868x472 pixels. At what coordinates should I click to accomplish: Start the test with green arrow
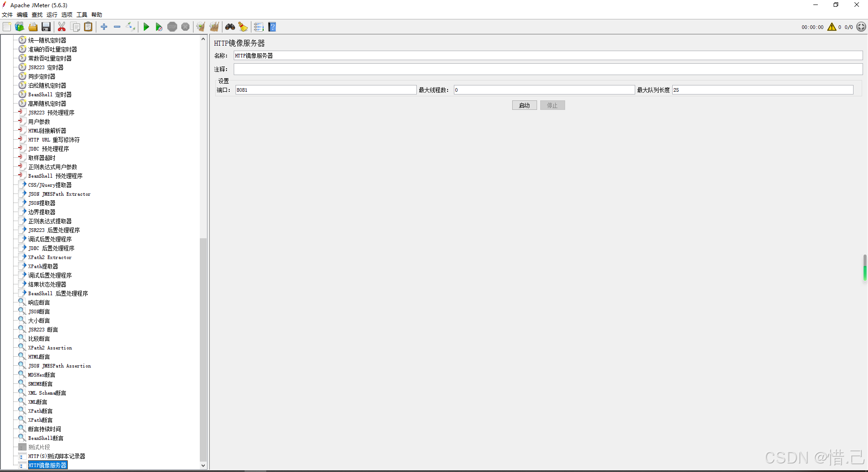click(146, 27)
